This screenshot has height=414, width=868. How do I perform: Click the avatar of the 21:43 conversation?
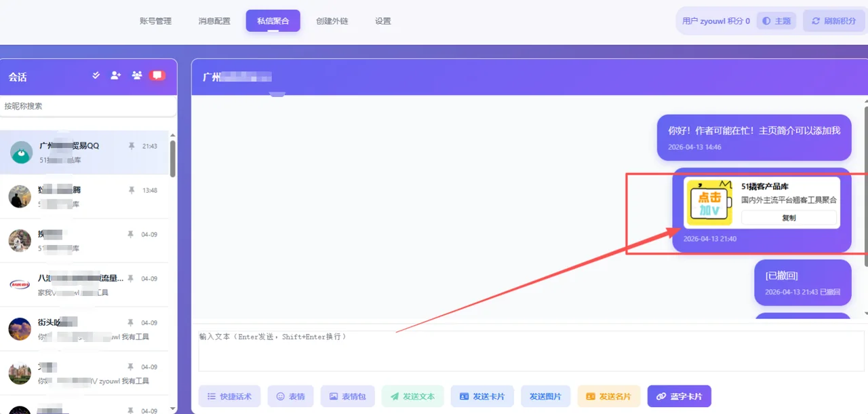pyautogui.click(x=22, y=153)
